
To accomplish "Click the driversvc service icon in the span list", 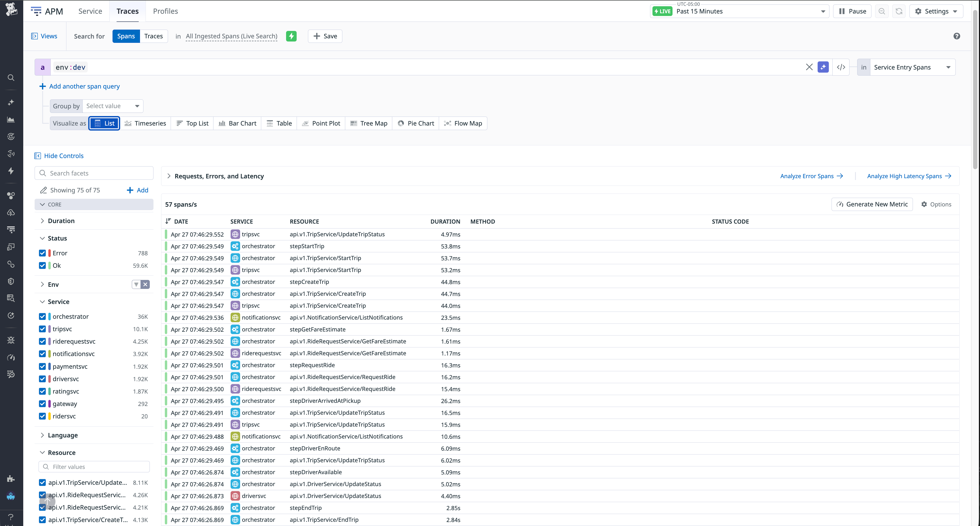I will 235,496.
